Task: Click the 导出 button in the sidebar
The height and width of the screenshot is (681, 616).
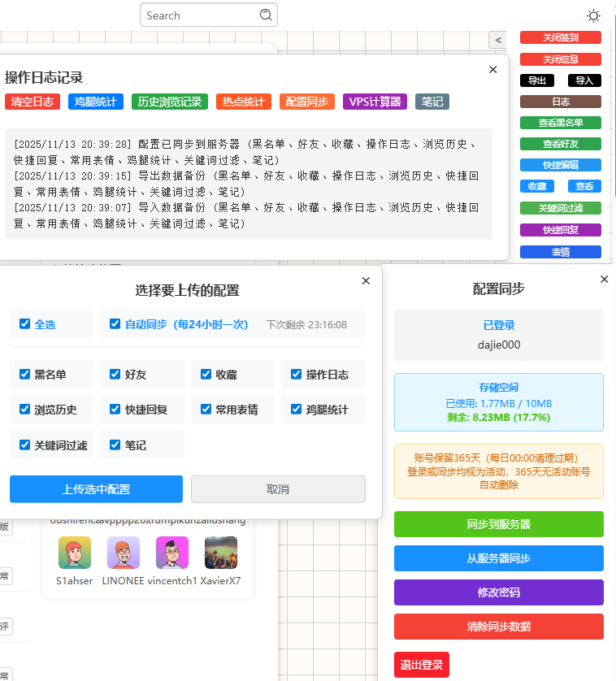Action: 537,80
